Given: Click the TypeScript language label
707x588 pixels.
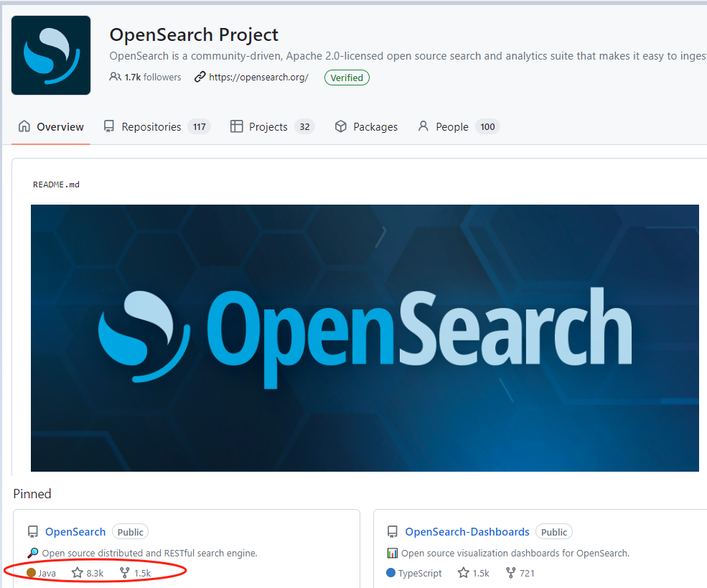Looking at the screenshot, I should (x=420, y=573).
